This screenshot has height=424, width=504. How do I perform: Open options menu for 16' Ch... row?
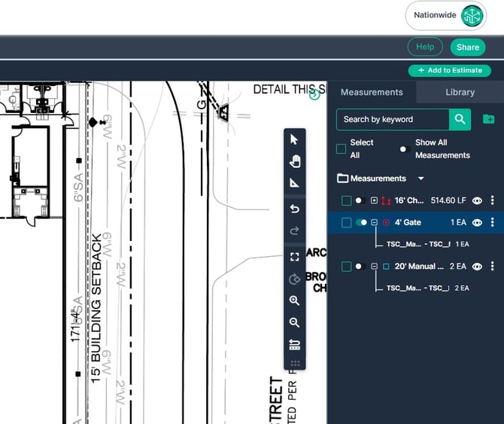[x=492, y=200]
